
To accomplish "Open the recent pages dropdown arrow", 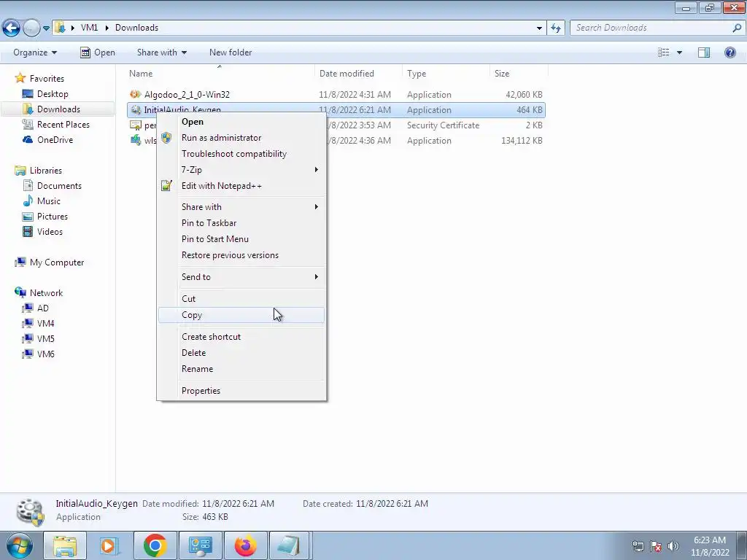I will tap(46, 28).
